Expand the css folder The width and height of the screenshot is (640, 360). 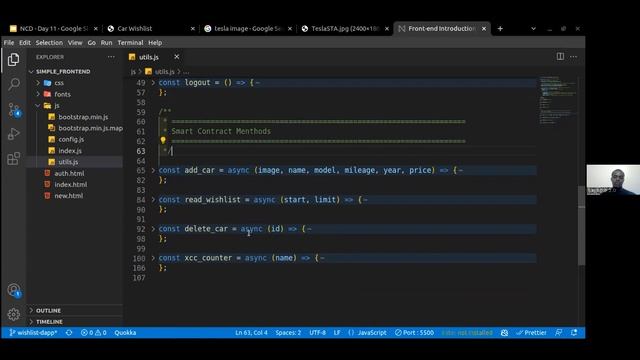59,83
